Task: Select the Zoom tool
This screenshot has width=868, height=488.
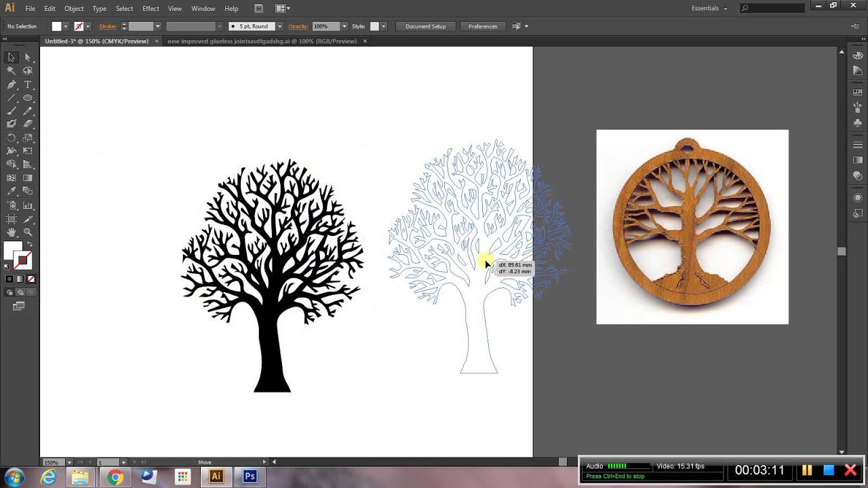Action: pos(28,232)
